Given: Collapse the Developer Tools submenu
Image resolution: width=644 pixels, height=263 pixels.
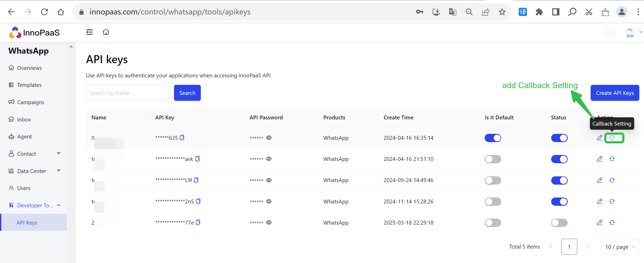Looking at the screenshot, I should [x=59, y=205].
